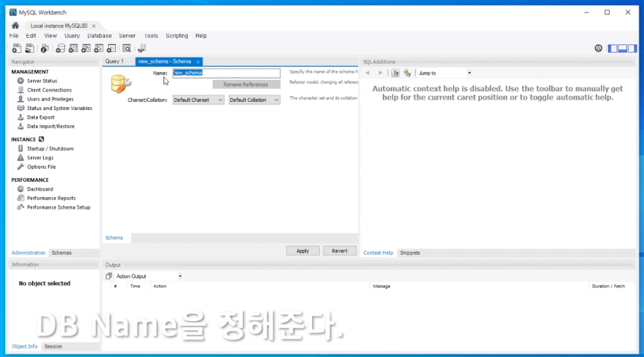Open the Scripting menu
The width and height of the screenshot is (644, 357).
tap(177, 36)
